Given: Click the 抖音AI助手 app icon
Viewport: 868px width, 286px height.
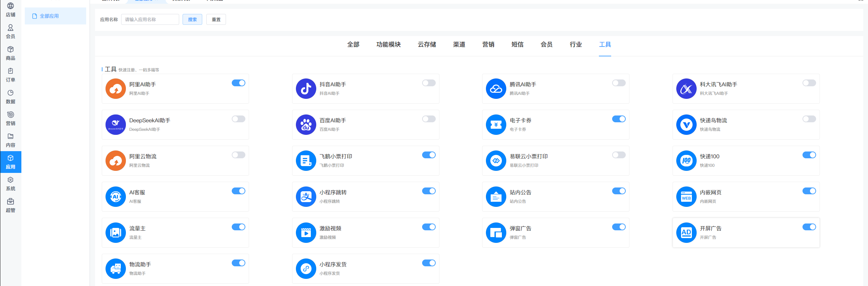Looking at the screenshot, I should tap(306, 89).
